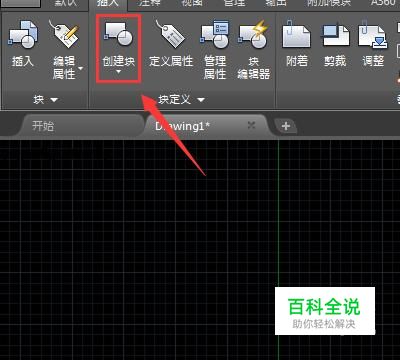The width and height of the screenshot is (400, 360).
Task: Open the Manage (管理) ribbon tab
Action: pyautogui.click(x=235, y=3)
